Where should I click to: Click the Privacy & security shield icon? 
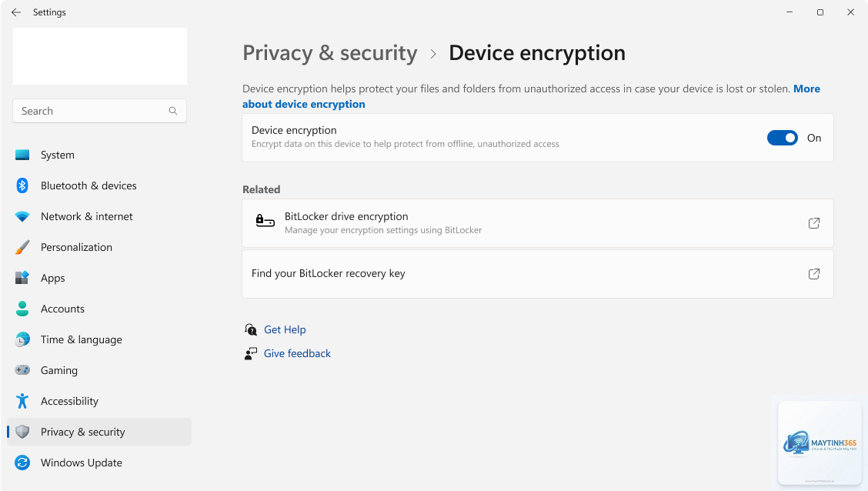(22, 432)
